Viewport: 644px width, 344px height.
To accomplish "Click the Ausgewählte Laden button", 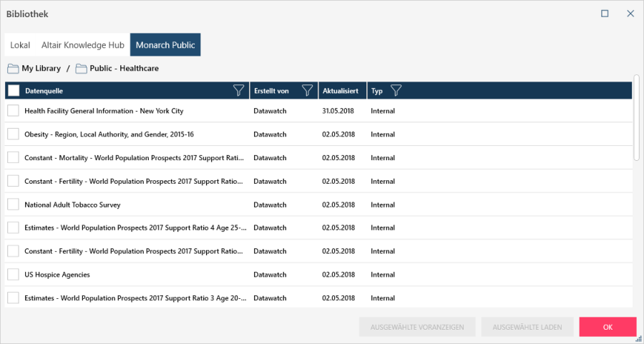I will coord(527,327).
